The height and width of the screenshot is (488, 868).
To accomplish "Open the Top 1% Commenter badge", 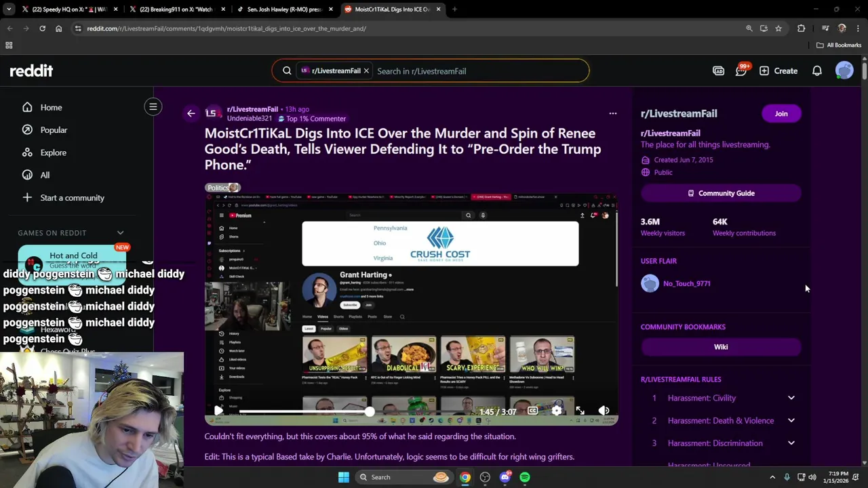I will click(x=312, y=119).
